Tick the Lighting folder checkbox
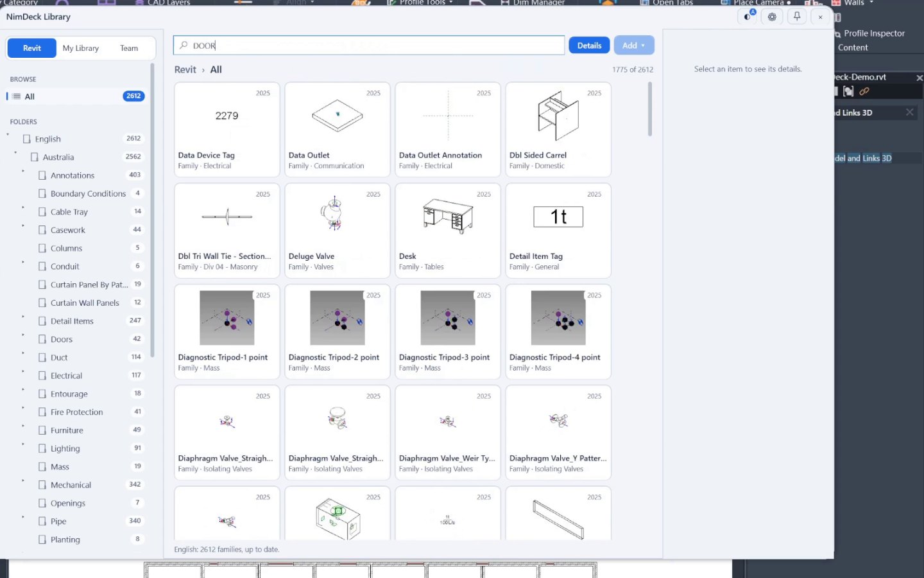Image resolution: width=924 pixels, height=578 pixels. (42, 448)
